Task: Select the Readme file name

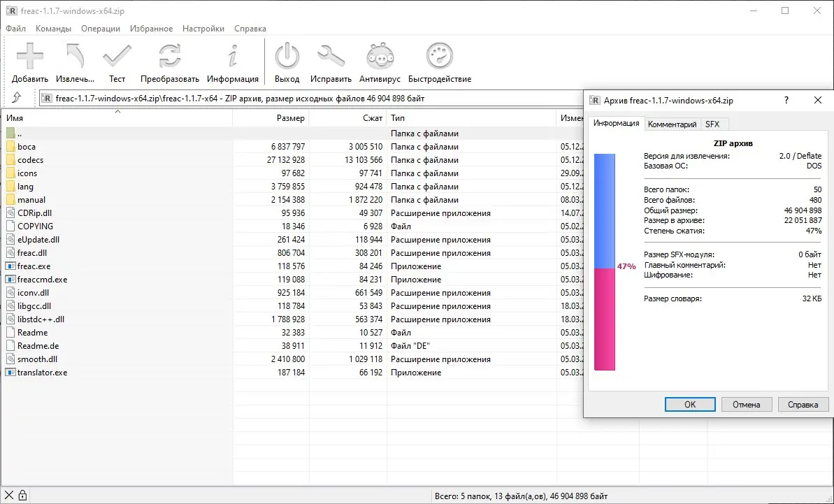Action: pos(32,333)
